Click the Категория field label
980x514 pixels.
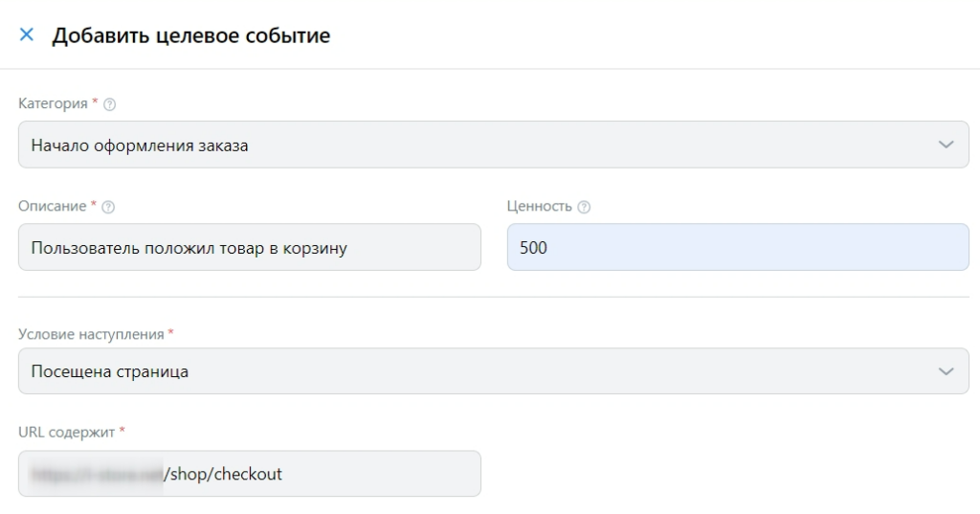(53, 103)
